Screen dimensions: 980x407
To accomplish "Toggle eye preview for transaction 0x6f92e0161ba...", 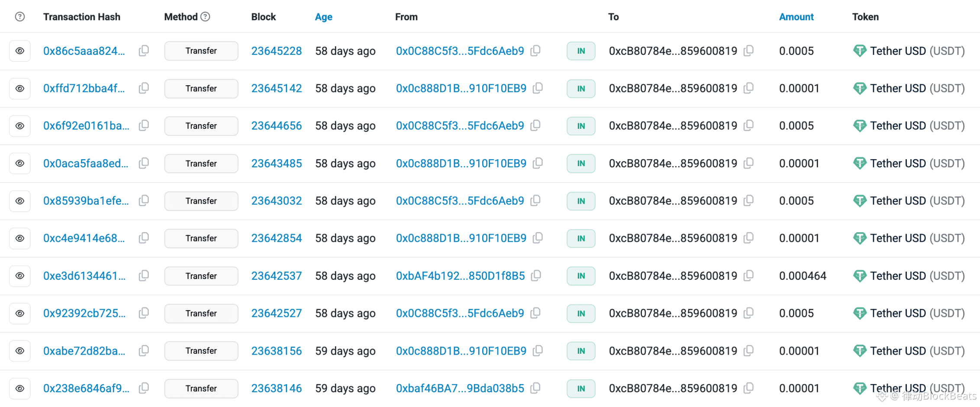I will (20, 126).
